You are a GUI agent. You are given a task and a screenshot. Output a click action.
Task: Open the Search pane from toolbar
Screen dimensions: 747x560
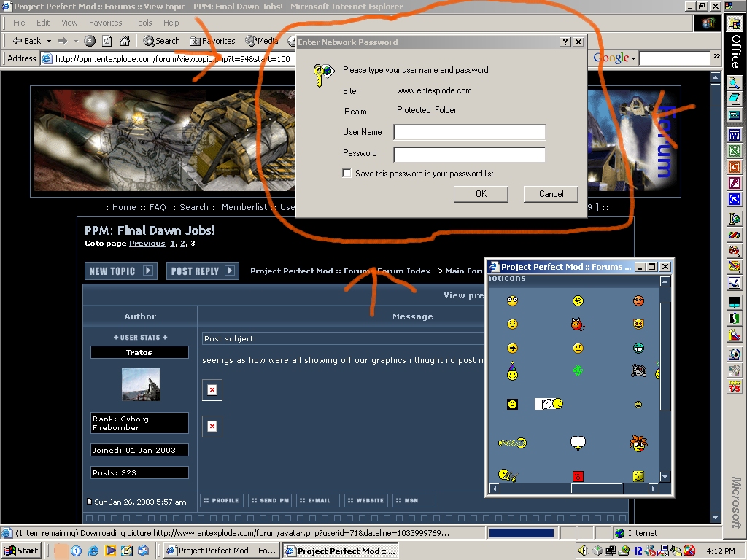tap(161, 41)
